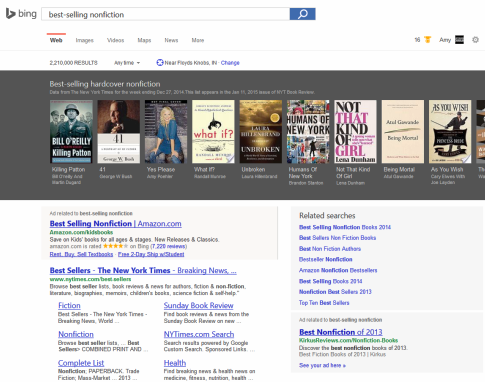Click the Yes Please title text
Viewport: 485px width, 382px height.
[161, 170]
